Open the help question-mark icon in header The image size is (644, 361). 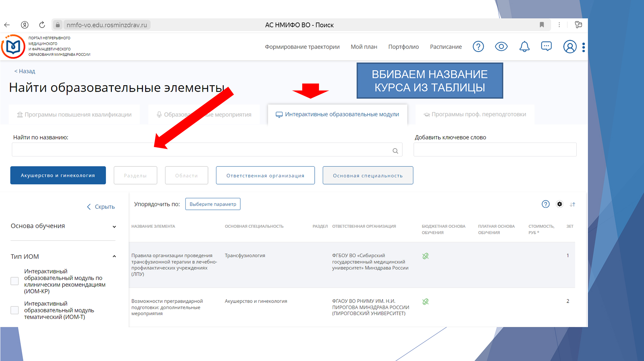pos(478,47)
